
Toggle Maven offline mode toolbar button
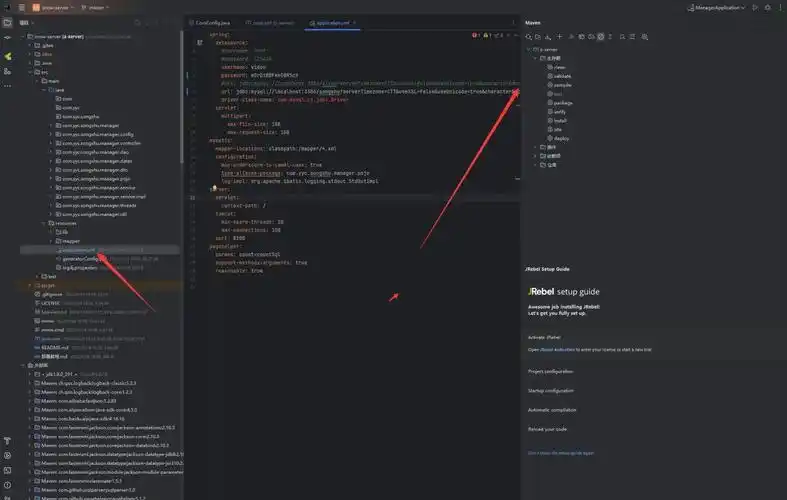tap(591, 36)
